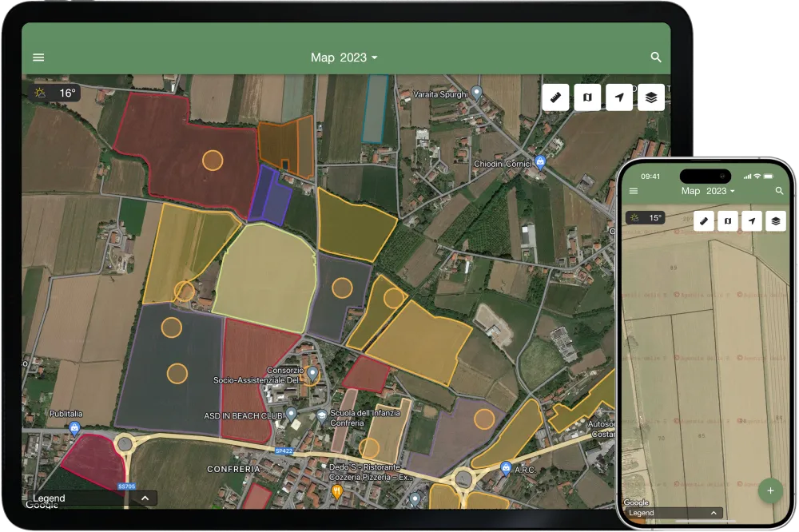Open the map type button on tablet
The height and width of the screenshot is (532, 799).
(x=587, y=97)
